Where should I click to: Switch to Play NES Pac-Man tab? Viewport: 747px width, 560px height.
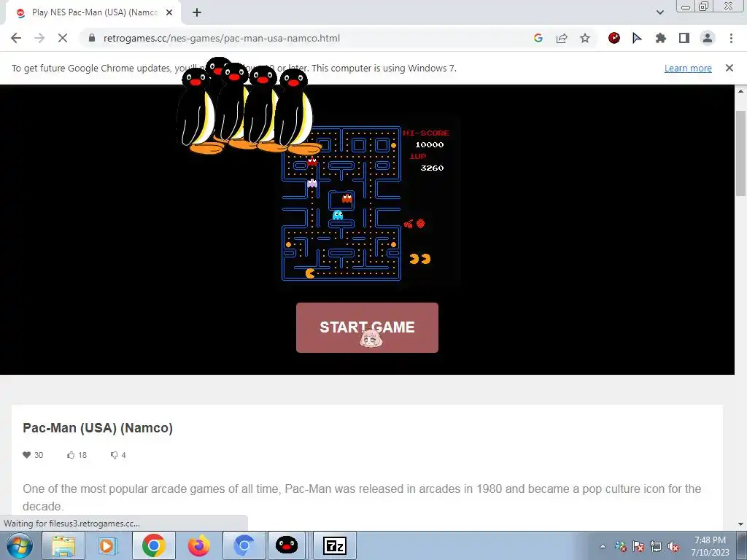94,12
